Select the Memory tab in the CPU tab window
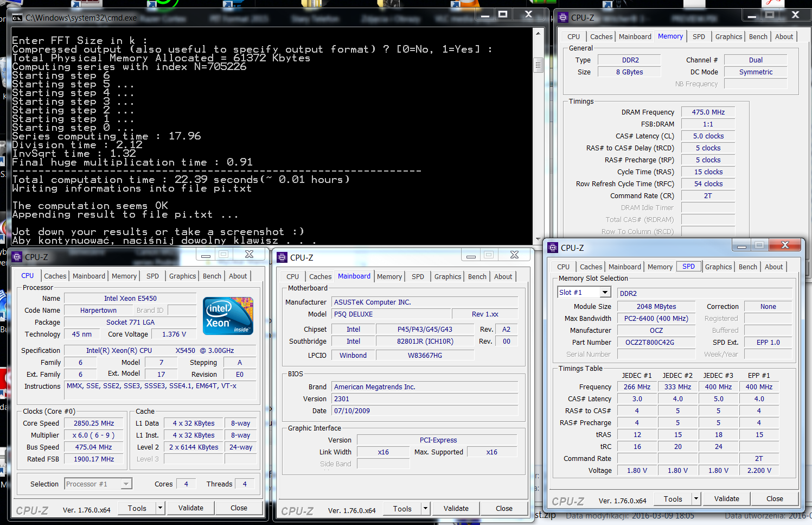 (x=124, y=276)
